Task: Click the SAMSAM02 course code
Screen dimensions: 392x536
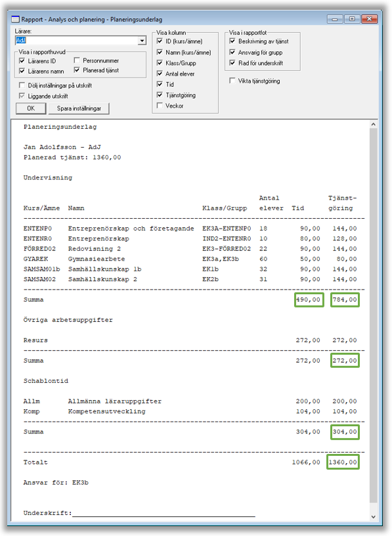Action: tap(39, 279)
